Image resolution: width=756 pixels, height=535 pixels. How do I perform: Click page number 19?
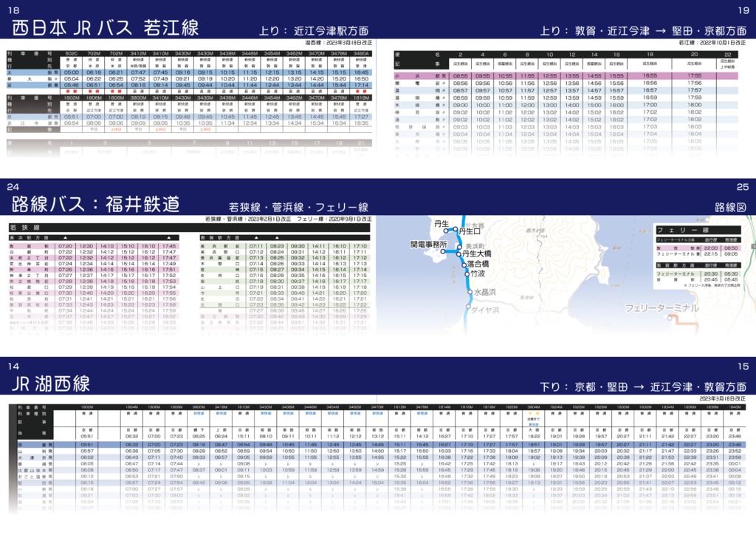tap(743, 10)
